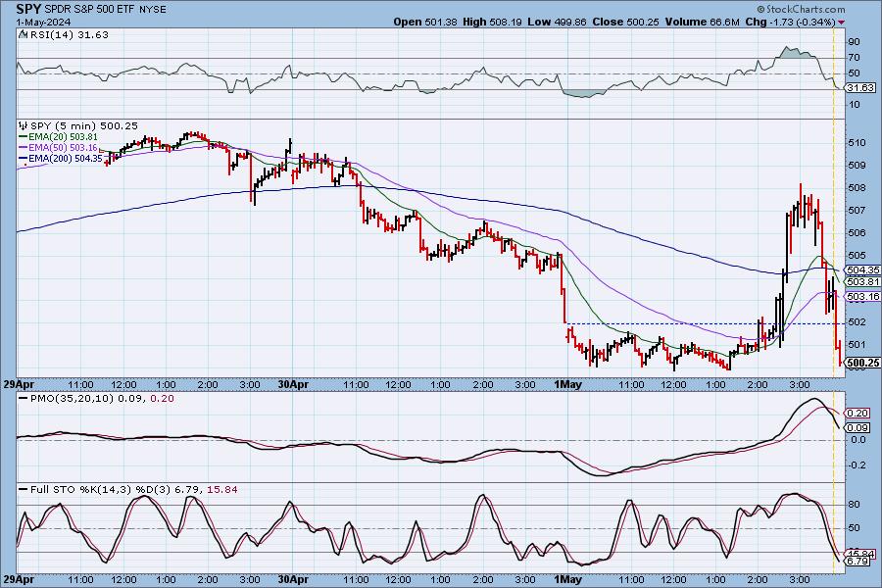Click the bar-chart icon before SPY (5 min)
This screenshot has height=588, width=882.
tap(24, 125)
